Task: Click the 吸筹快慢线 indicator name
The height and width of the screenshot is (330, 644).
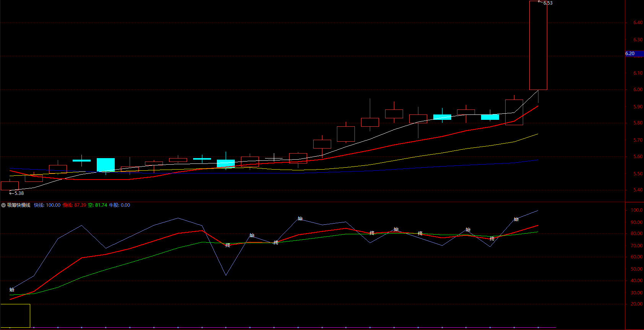Action: (19, 205)
